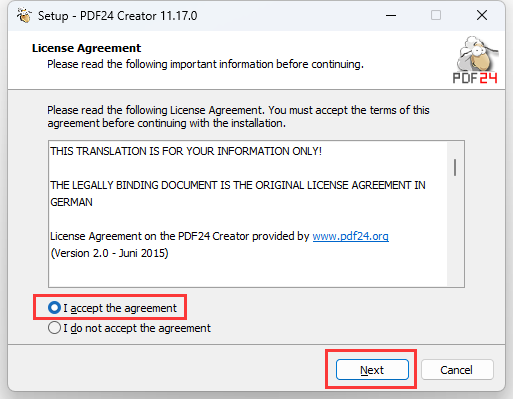Click the 'Setup - PDF24 Creator 11.17.0' title bar
Viewport: 513px width, 399px height.
coord(117,16)
